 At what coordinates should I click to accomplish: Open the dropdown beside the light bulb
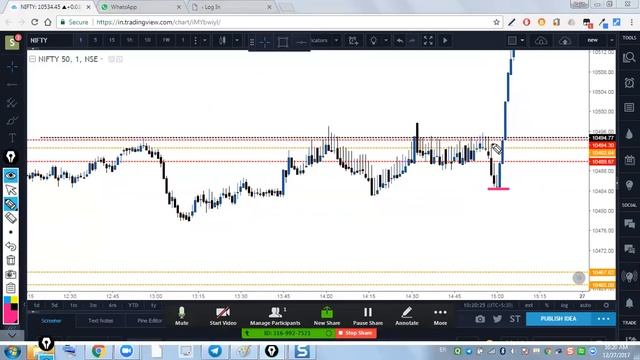click(x=386, y=40)
